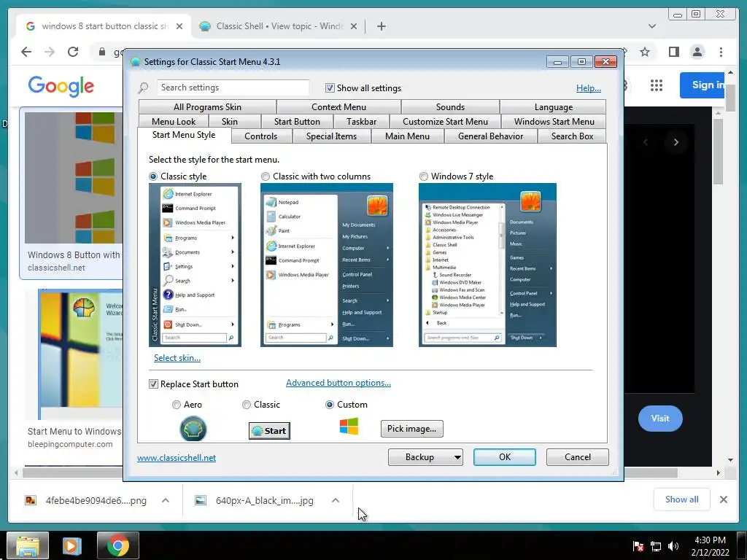Close the Classic Shell View topic tab
Image resolution: width=747 pixels, height=560 pixels.
point(354,26)
